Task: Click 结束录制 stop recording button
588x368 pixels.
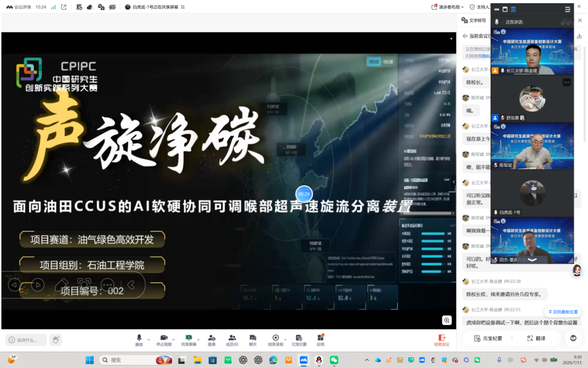Action: (276, 340)
